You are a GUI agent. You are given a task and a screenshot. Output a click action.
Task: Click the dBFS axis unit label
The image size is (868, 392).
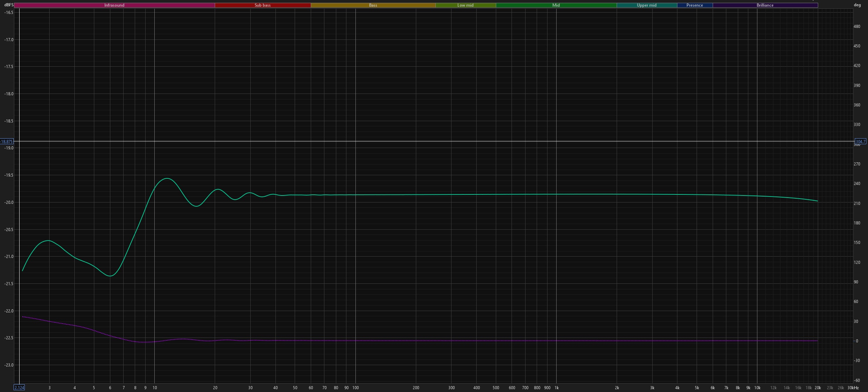tap(9, 5)
